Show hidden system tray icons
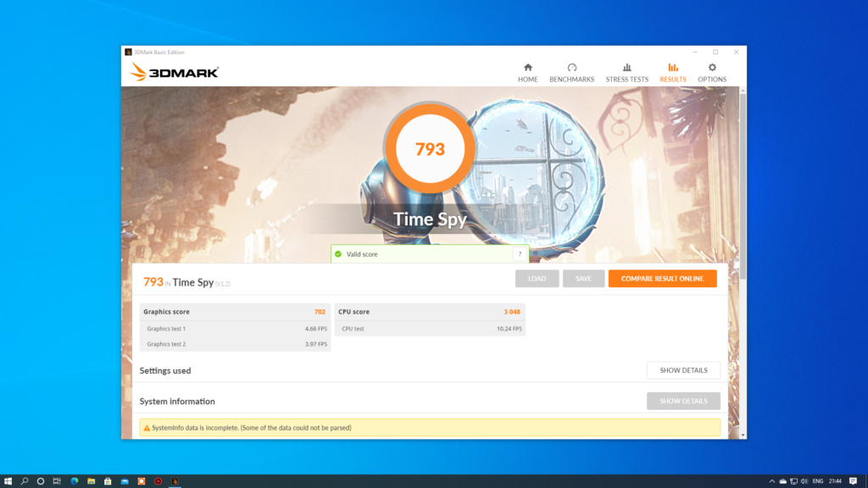The width and height of the screenshot is (868, 488). pyautogui.click(x=771, y=481)
